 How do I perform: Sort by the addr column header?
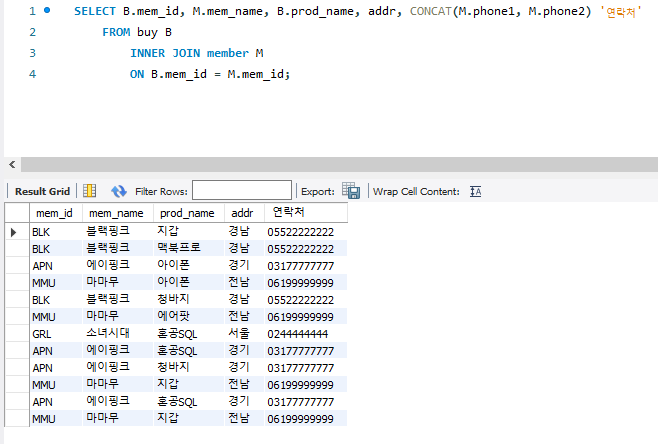[242, 213]
